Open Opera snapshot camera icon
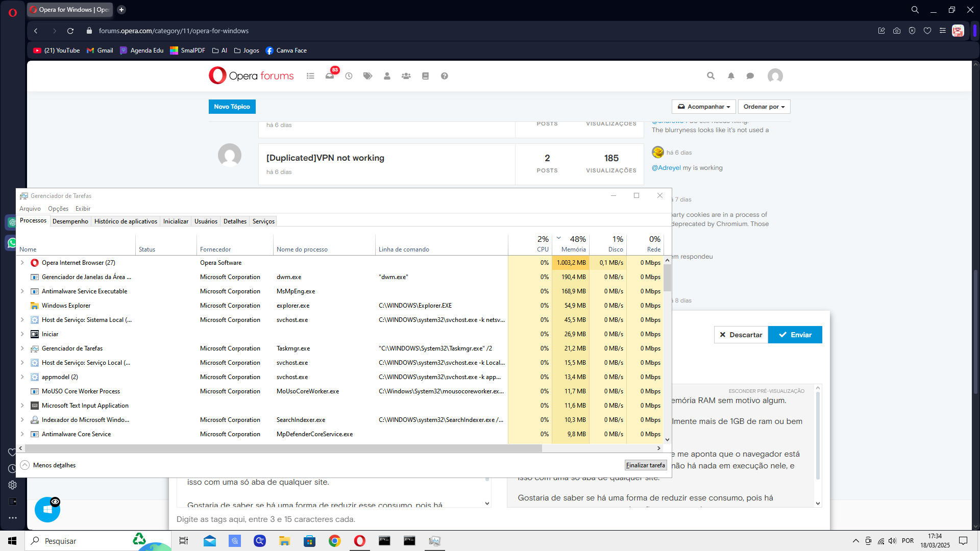 [x=897, y=31]
